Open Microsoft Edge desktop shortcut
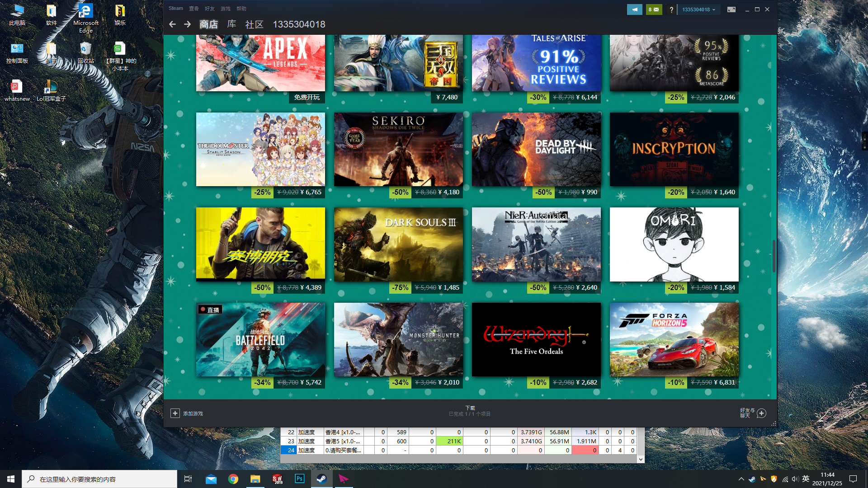 click(x=85, y=18)
